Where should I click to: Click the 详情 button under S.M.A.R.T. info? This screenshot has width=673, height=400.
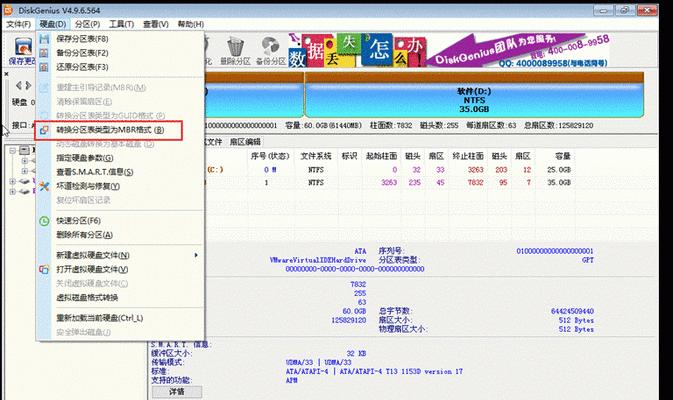[177, 392]
